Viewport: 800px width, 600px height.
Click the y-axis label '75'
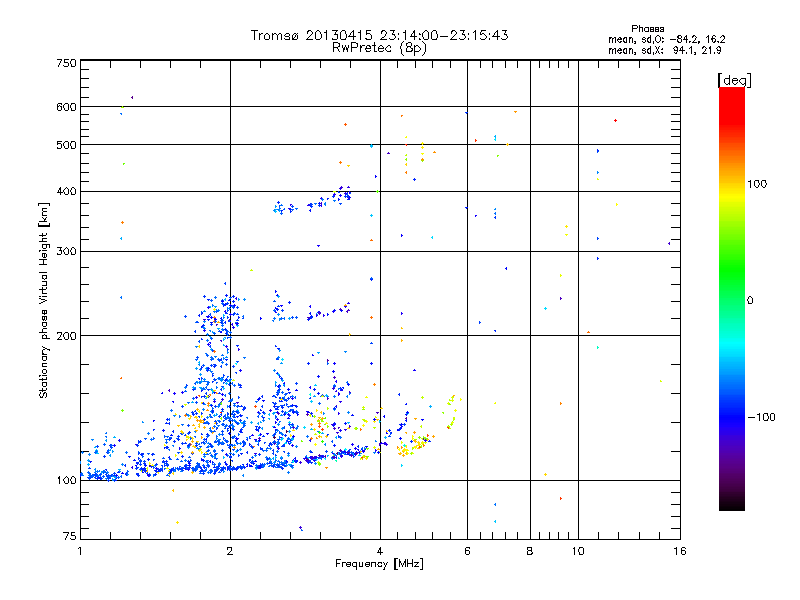(x=70, y=536)
